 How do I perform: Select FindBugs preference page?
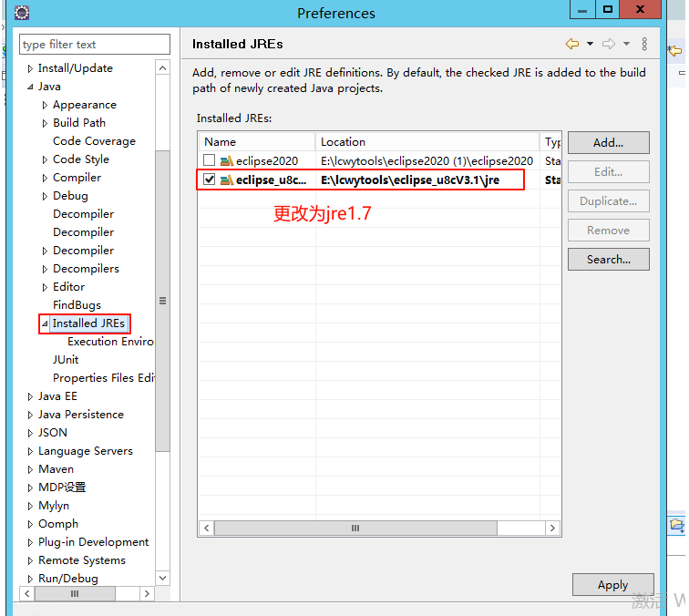77,305
